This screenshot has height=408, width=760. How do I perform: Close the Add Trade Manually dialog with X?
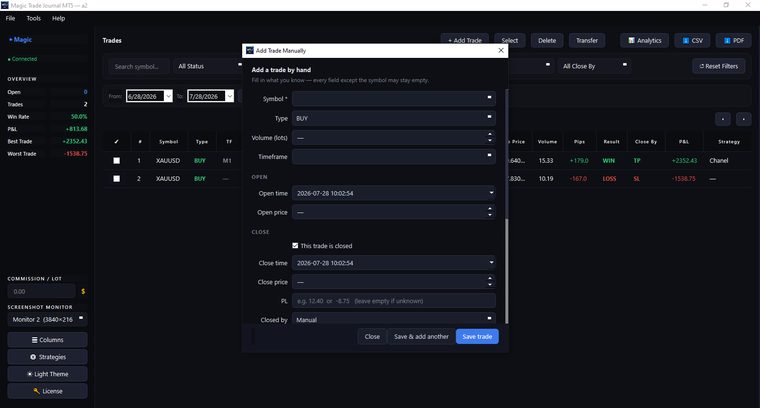(501, 50)
